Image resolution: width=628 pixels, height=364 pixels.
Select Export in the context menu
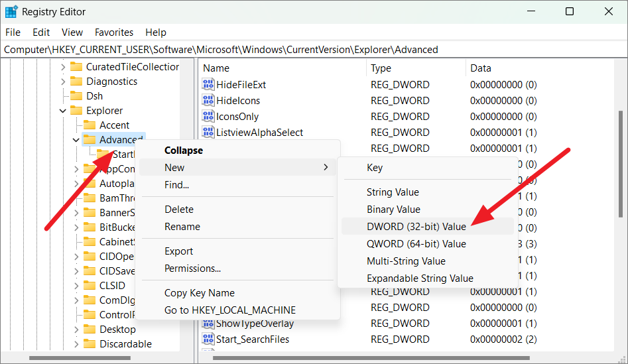point(238,251)
